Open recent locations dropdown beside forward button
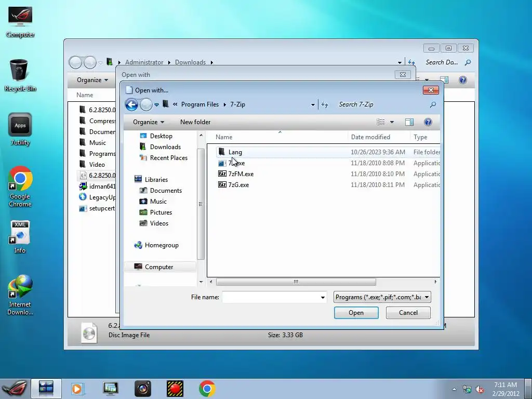Screen dimensions: 532x399 tap(156, 105)
